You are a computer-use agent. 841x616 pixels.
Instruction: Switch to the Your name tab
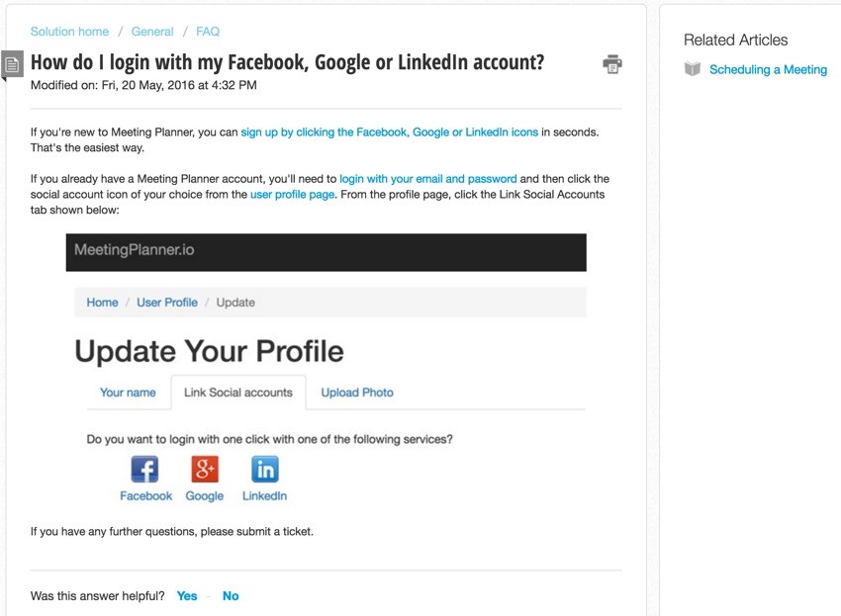(x=128, y=393)
